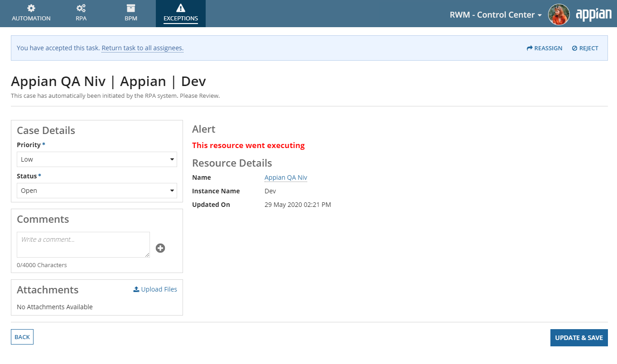Open the Appian QA Niv resource link

tap(286, 177)
